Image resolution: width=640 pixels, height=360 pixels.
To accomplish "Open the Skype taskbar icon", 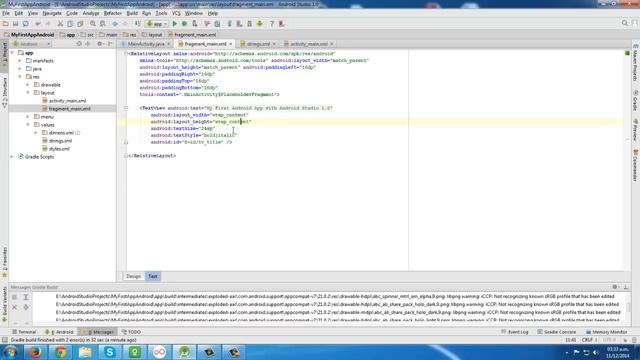I will coord(110,352).
